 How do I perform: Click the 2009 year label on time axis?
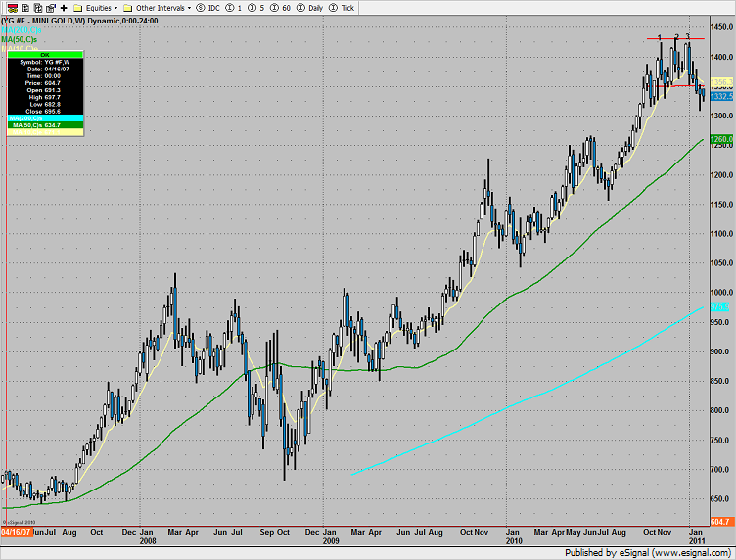pos(331,541)
